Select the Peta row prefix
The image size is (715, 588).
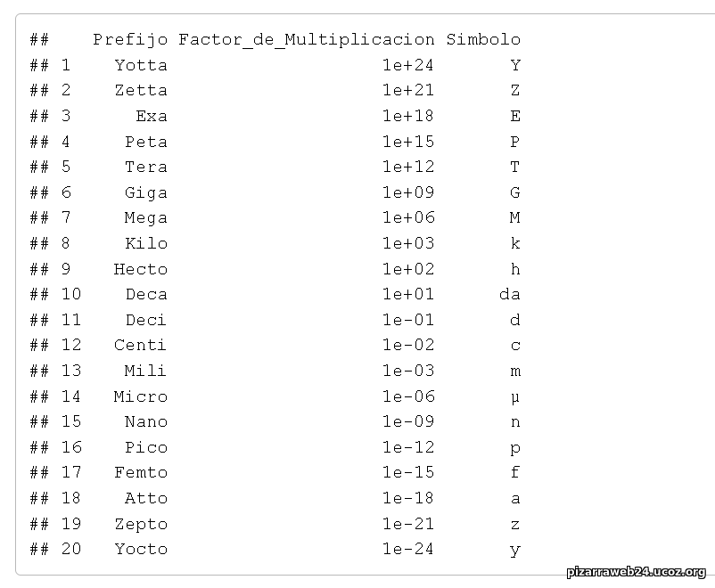coord(145,142)
